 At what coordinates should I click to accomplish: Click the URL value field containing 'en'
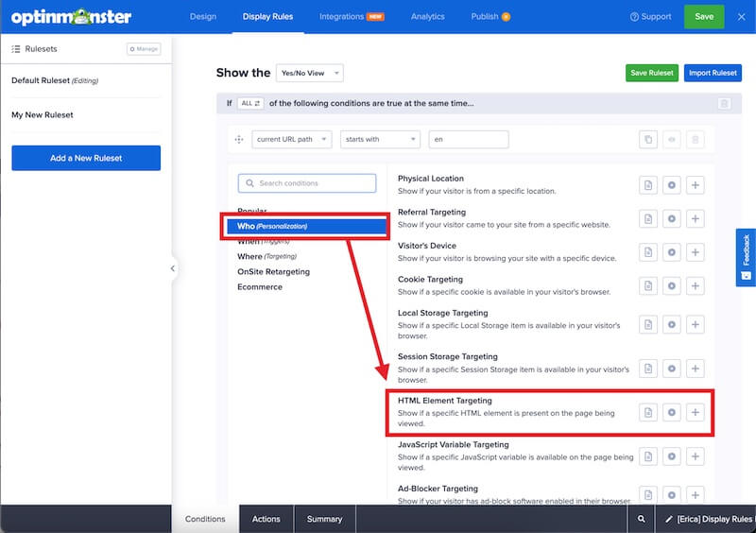pos(469,140)
